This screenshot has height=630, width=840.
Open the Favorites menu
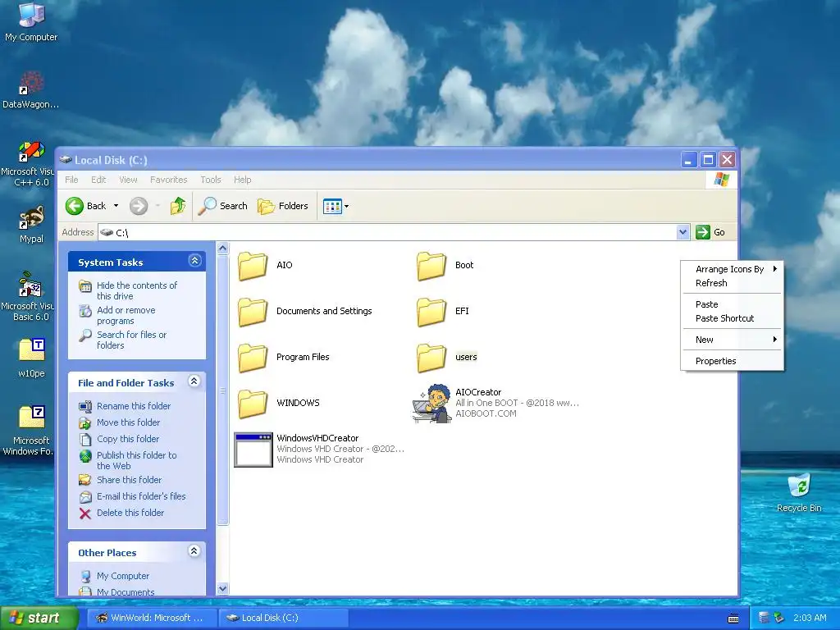click(x=169, y=180)
